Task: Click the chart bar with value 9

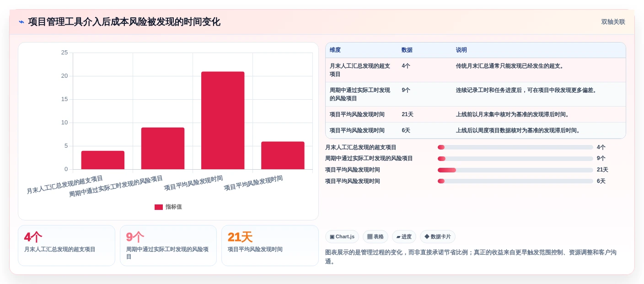Action: 163,148
